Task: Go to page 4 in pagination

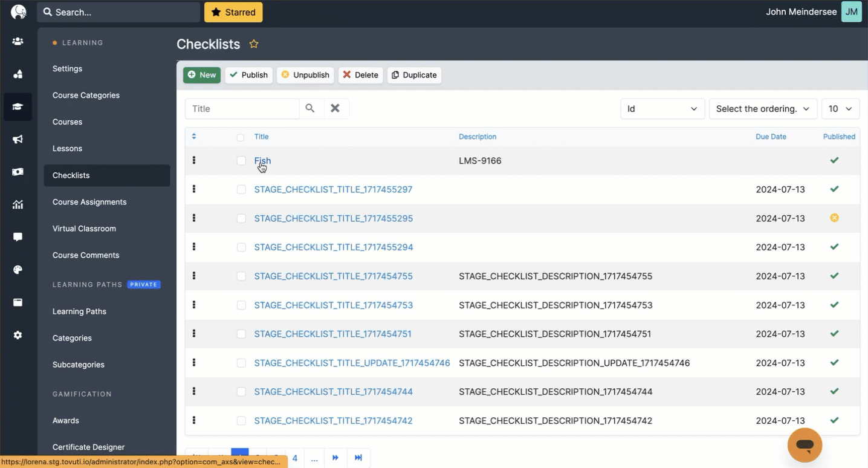Action: [295, 458]
